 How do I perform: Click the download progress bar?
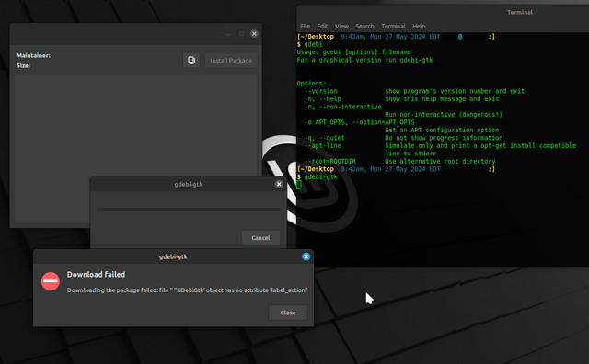pyautogui.click(x=189, y=210)
